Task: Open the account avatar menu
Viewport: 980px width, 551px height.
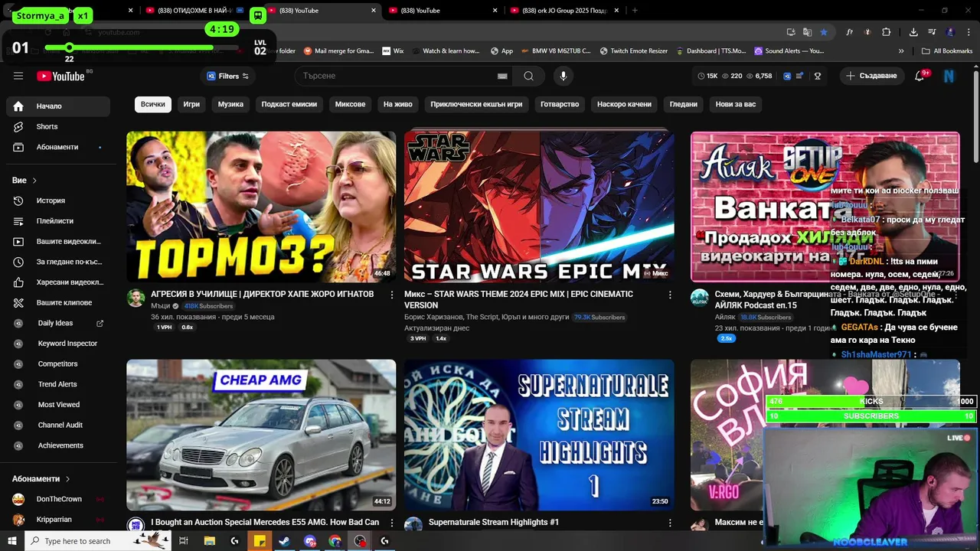Action: click(x=949, y=76)
